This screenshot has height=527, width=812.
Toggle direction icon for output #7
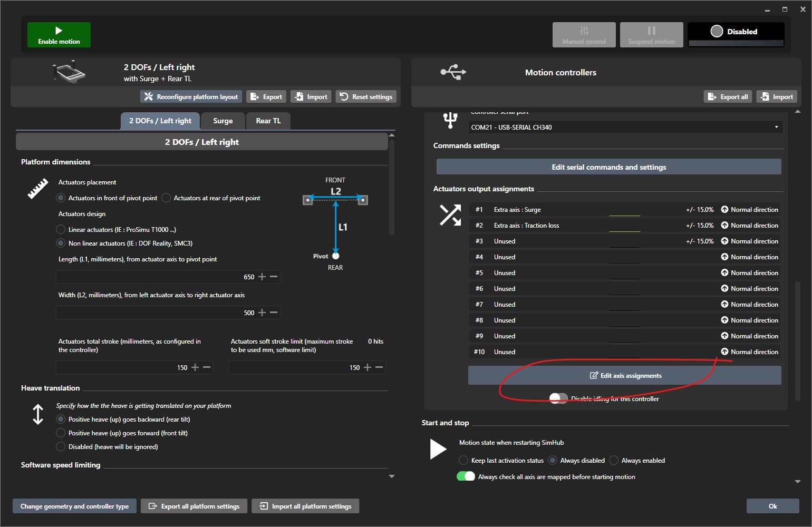pos(725,305)
